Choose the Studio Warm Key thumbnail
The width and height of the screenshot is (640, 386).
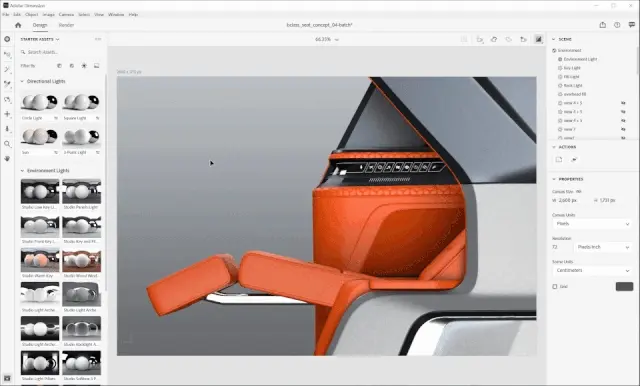[40, 260]
